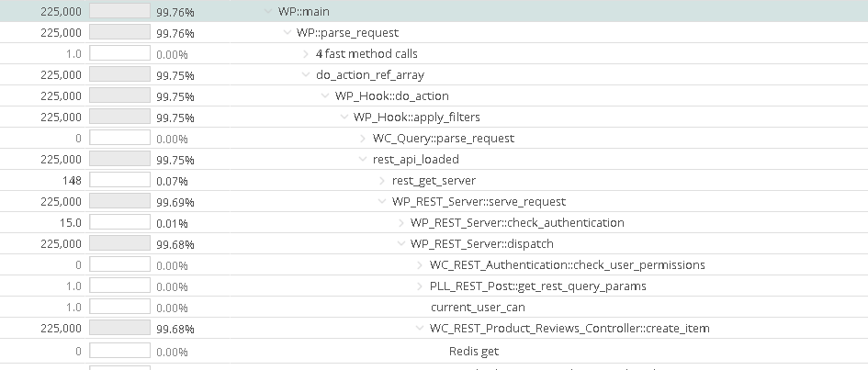Select the 4 fast method calls label
Image resolution: width=868 pixels, height=370 pixels.
click(x=366, y=53)
